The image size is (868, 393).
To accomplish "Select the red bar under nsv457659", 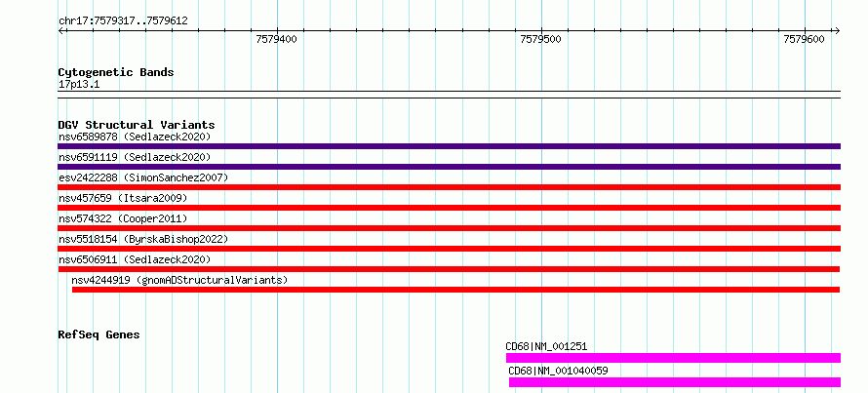I will pyautogui.click(x=449, y=208).
